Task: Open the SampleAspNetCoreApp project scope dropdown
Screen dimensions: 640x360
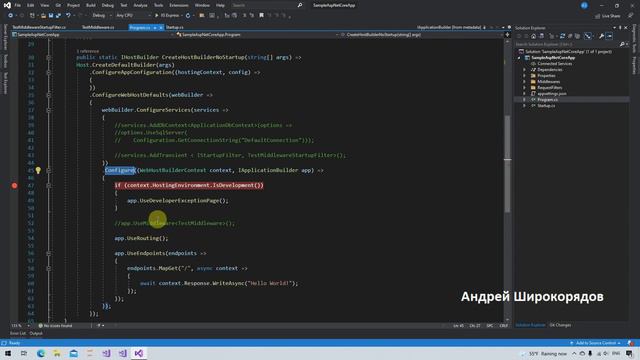Action: coord(93,35)
